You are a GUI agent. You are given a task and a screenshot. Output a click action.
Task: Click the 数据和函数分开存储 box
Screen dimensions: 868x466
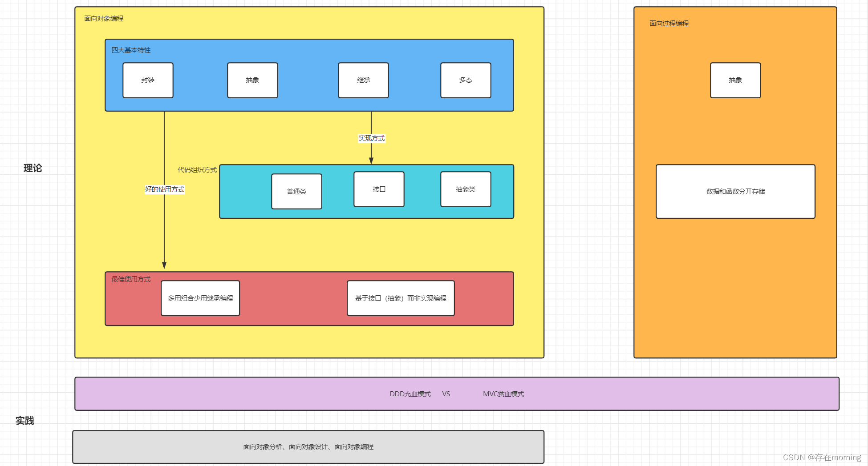pos(735,192)
